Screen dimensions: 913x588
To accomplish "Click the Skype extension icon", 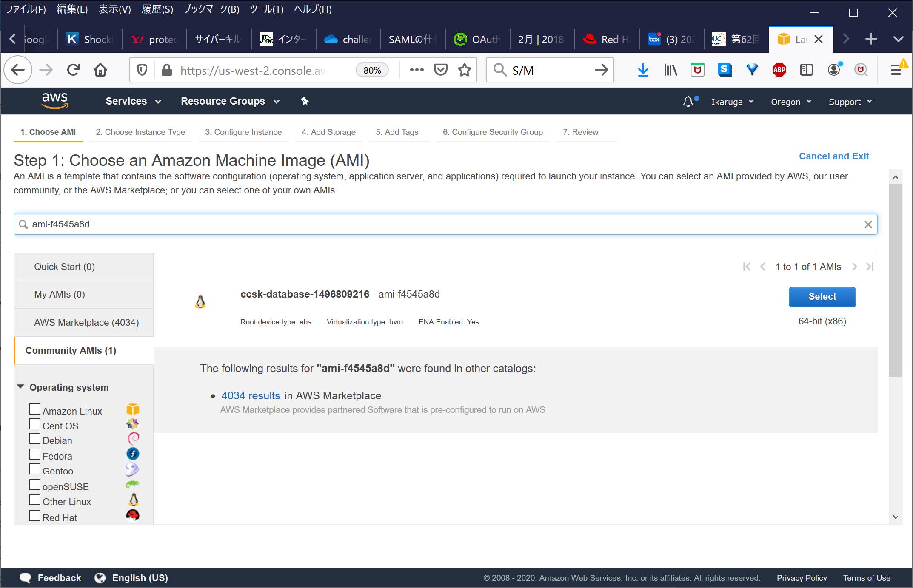I will pos(725,70).
